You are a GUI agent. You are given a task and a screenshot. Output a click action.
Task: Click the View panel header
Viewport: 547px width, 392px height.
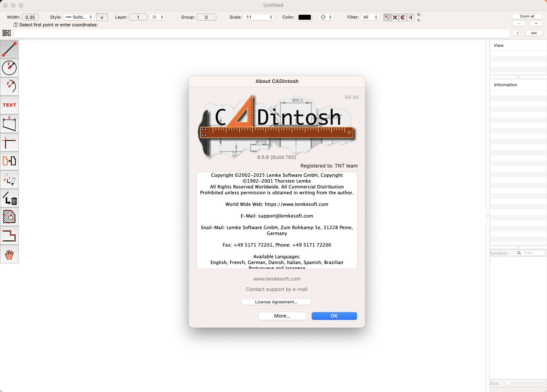[518, 46]
